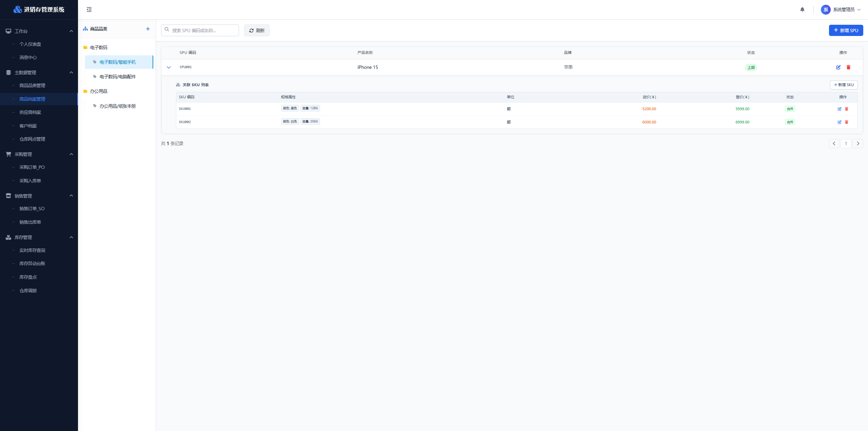Open the 系统管理员 user dropdown
The height and width of the screenshot is (431, 868).
[841, 9]
